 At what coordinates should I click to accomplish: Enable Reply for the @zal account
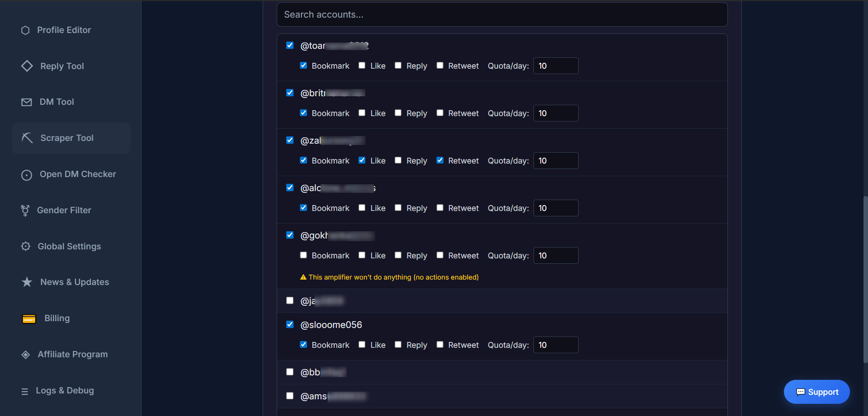[398, 160]
